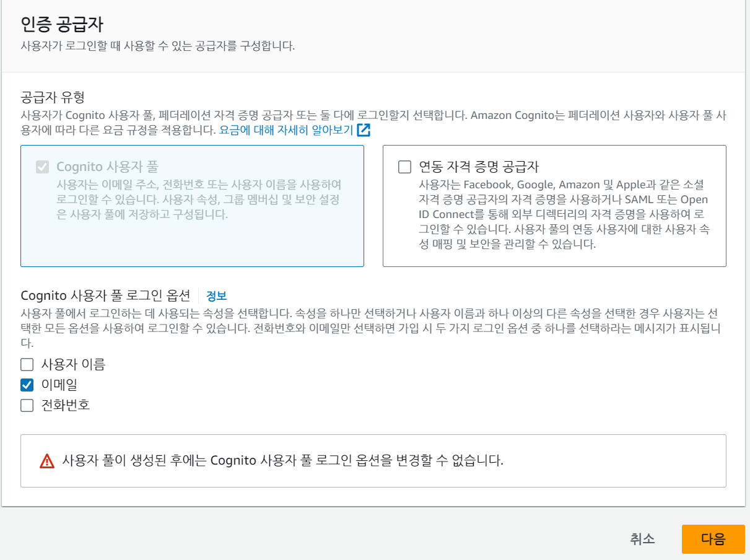Click the 이메일 label text

59,385
